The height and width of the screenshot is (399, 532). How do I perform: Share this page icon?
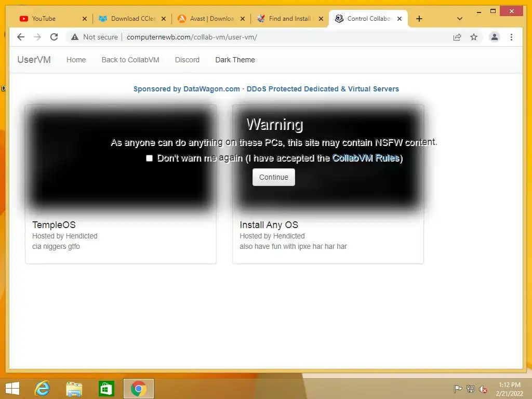coord(457,37)
